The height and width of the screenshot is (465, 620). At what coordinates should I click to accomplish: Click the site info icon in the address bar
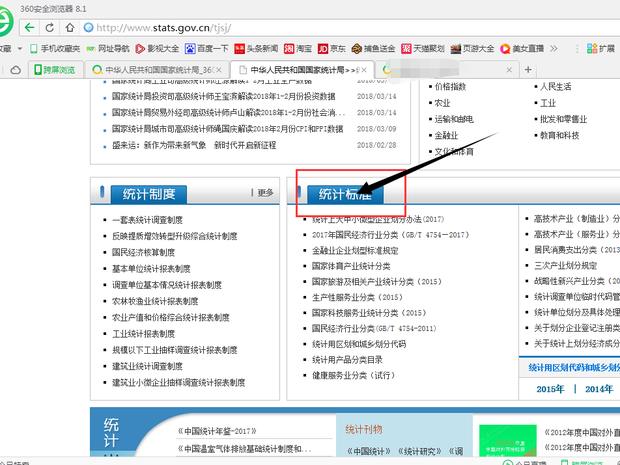click(89, 27)
